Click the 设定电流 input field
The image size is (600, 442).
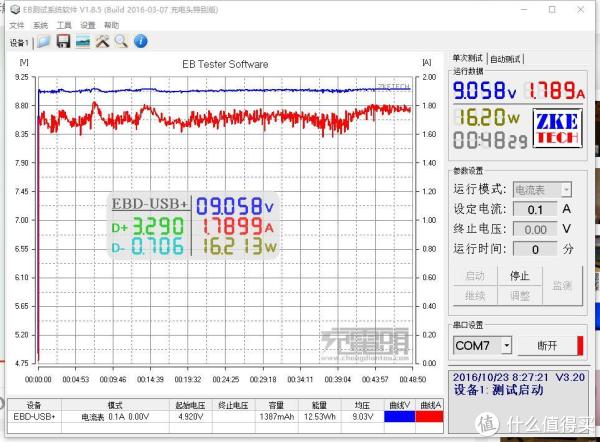[x=535, y=209]
